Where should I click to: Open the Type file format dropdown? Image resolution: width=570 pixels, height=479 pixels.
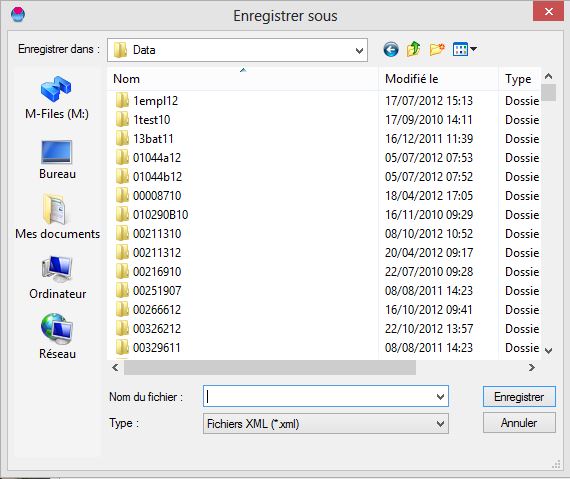pyautogui.click(x=326, y=424)
